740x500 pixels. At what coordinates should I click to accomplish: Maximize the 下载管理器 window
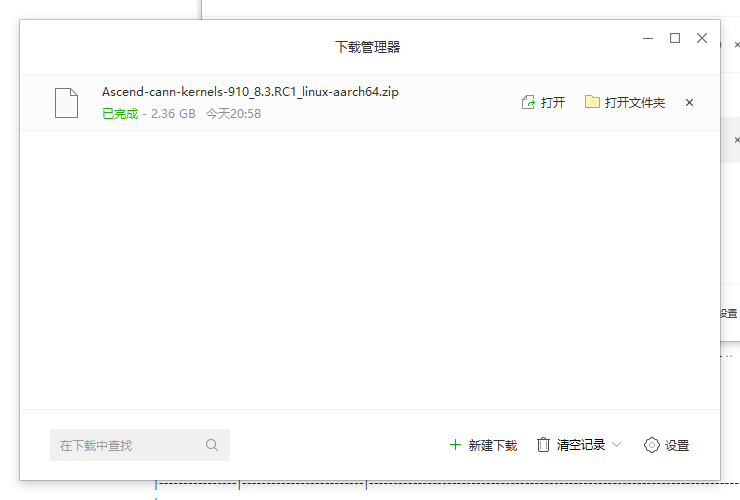click(675, 38)
